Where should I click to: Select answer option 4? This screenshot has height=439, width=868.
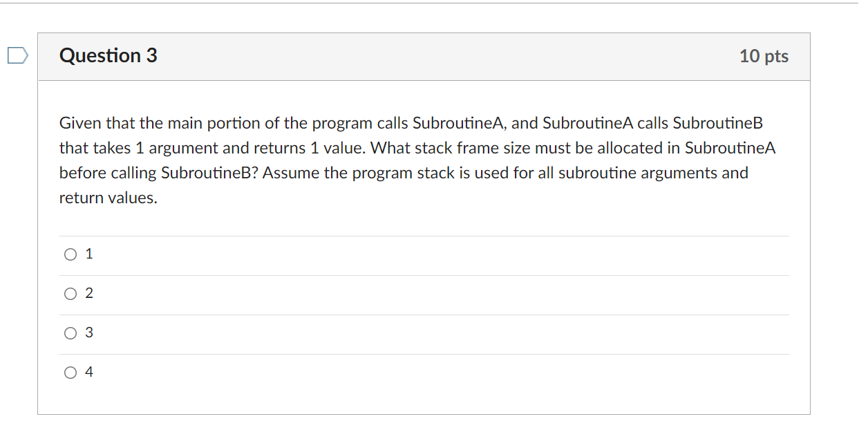(x=70, y=372)
